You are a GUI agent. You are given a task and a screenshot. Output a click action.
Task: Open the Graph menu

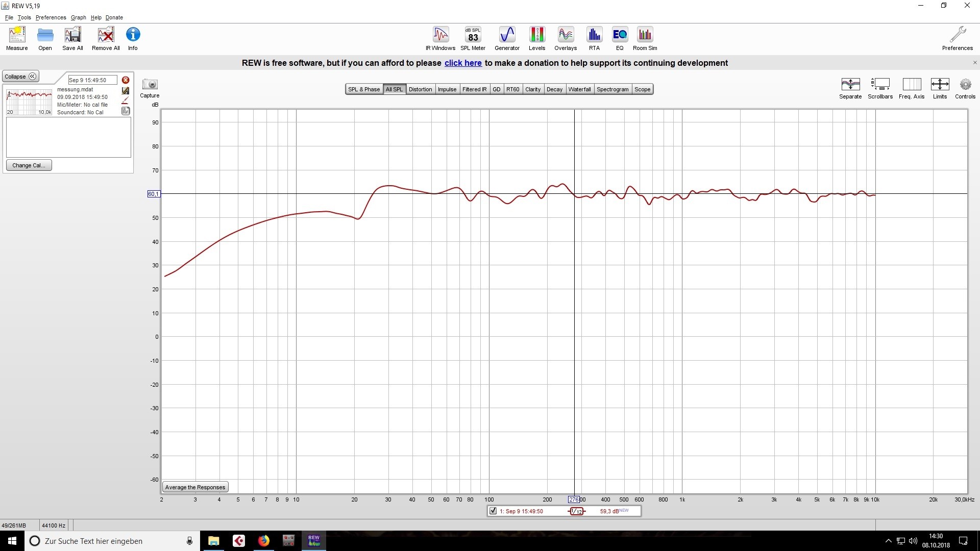point(78,17)
